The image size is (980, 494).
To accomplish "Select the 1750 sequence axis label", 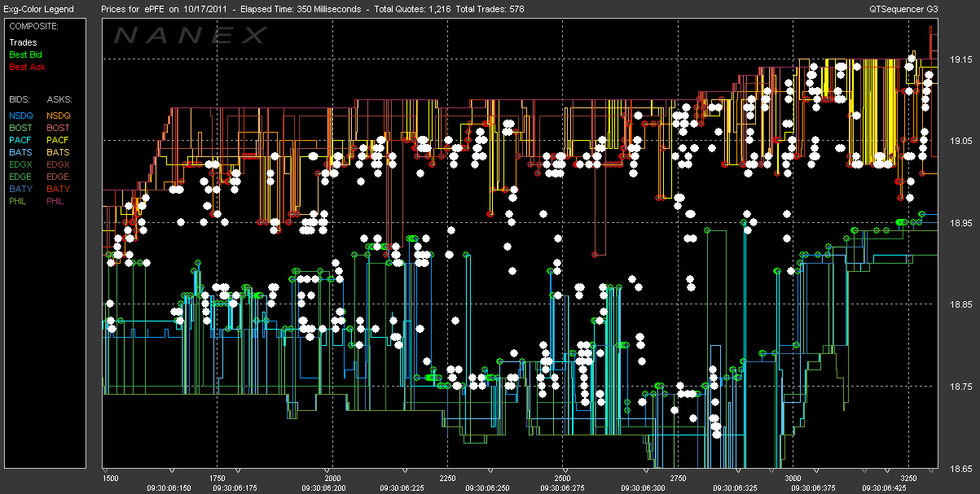I will [218, 479].
